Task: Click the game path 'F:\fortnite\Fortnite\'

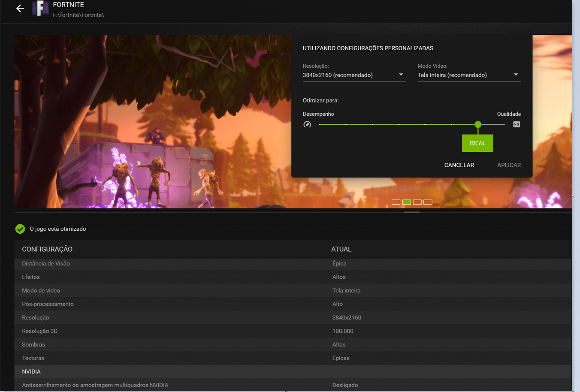Action: pos(79,15)
